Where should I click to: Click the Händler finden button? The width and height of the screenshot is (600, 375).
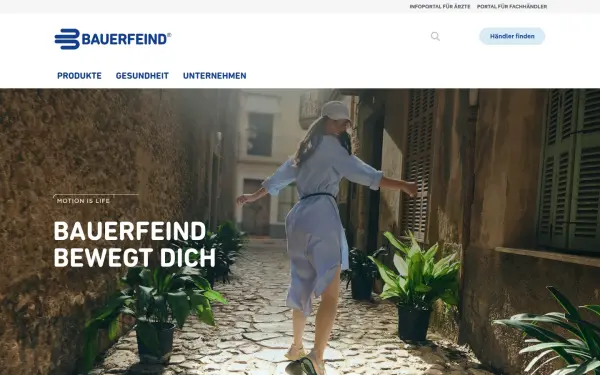click(x=512, y=36)
